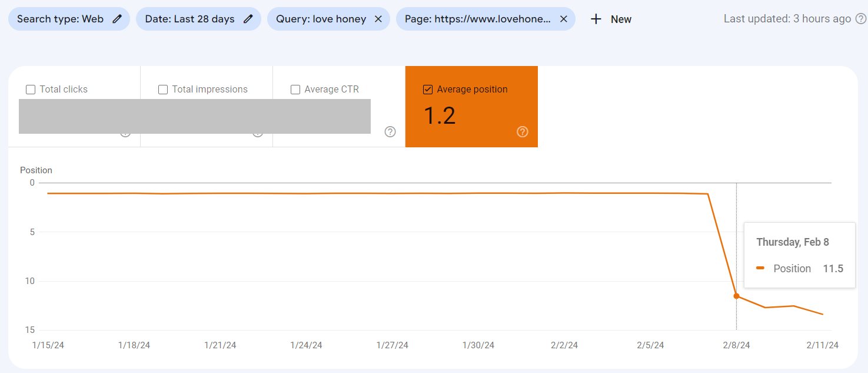Open the Search type: Web filter
Screen dimensions: 868x373
pyautogui.click(x=60, y=19)
